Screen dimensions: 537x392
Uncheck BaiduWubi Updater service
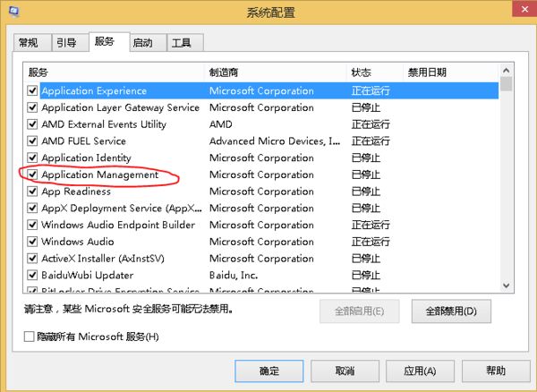click(x=32, y=276)
